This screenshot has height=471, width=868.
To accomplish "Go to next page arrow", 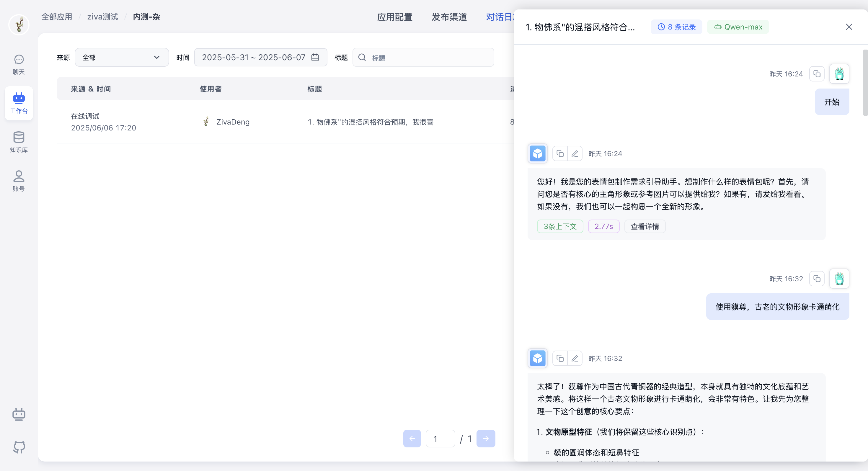I will [x=486, y=439].
